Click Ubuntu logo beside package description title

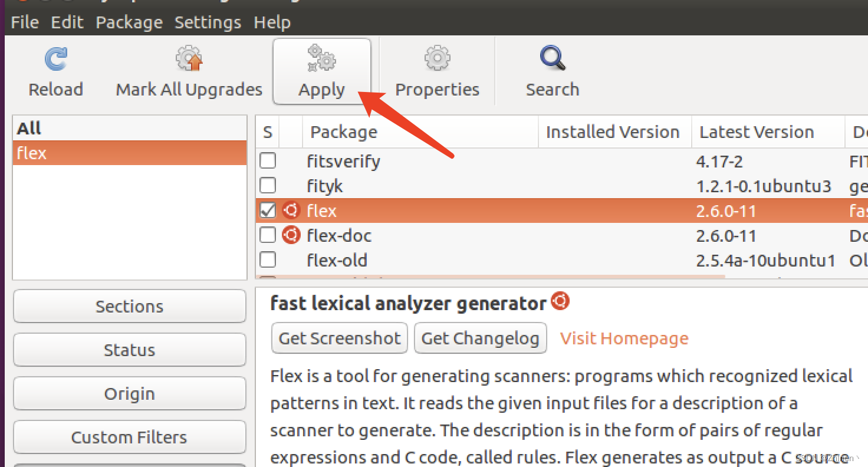coord(560,301)
